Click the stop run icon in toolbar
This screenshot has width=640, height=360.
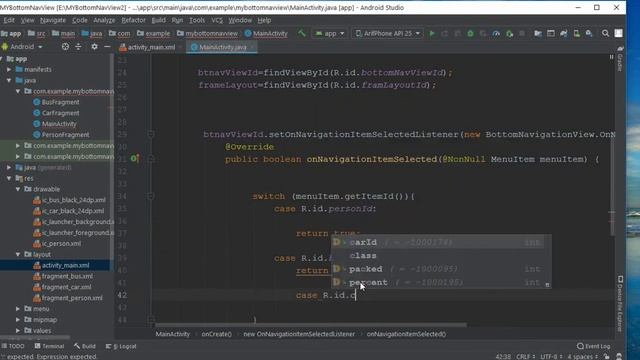click(522, 33)
